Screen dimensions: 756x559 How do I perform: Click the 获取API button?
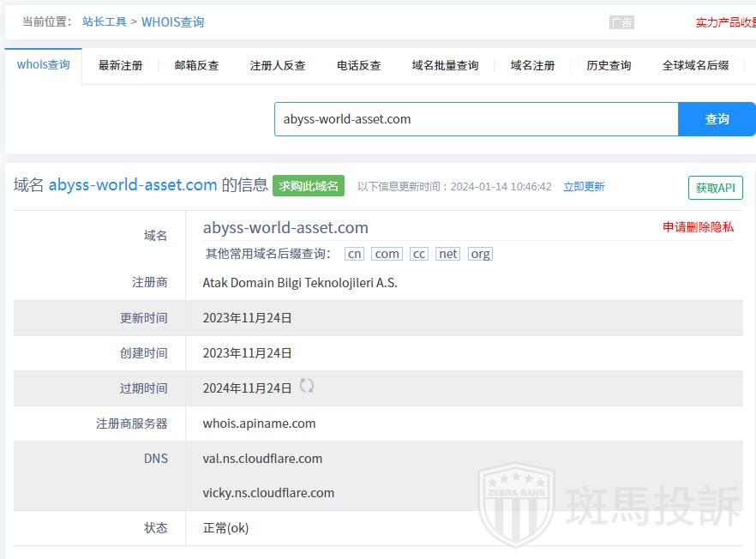pyautogui.click(x=715, y=188)
